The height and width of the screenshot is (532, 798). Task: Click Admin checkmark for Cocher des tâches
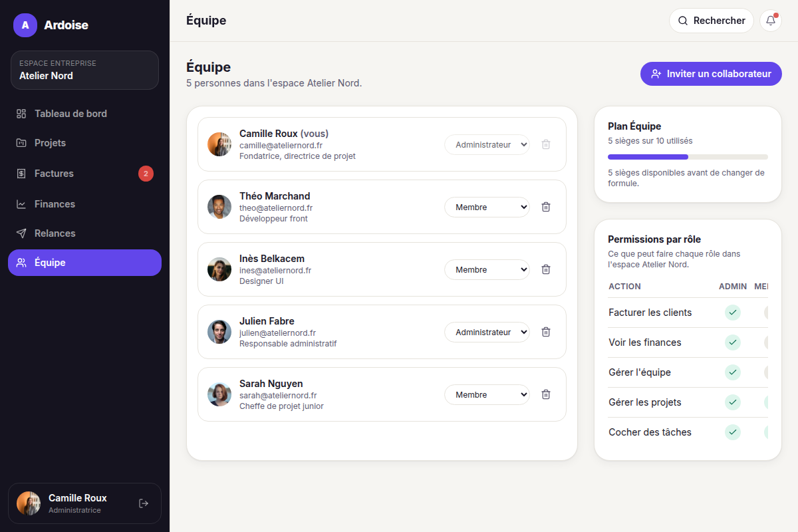click(733, 432)
